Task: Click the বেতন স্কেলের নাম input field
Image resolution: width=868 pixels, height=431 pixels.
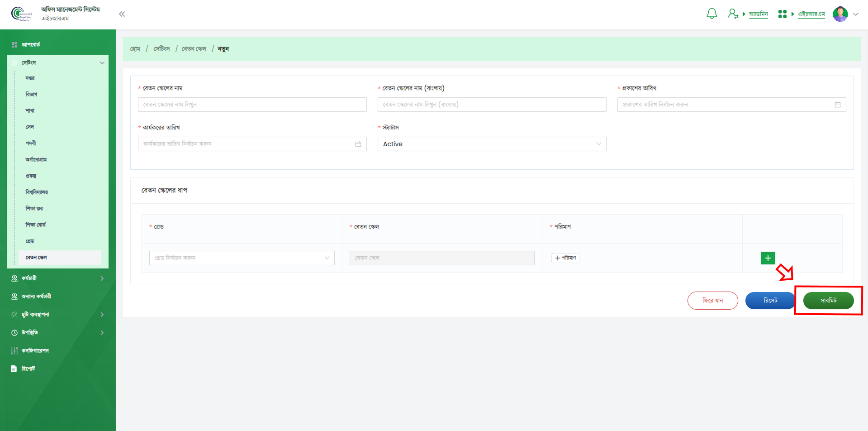Action: pyautogui.click(x=252, y=105)
